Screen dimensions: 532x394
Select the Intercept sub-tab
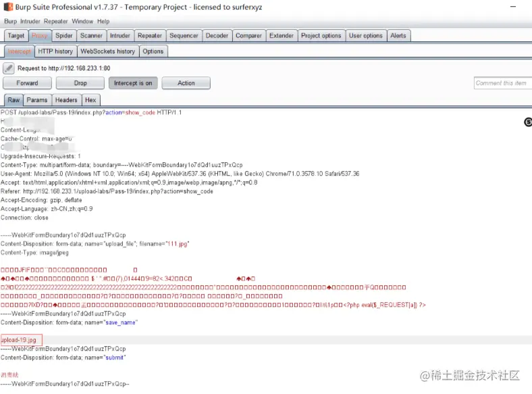coord(19,51)
